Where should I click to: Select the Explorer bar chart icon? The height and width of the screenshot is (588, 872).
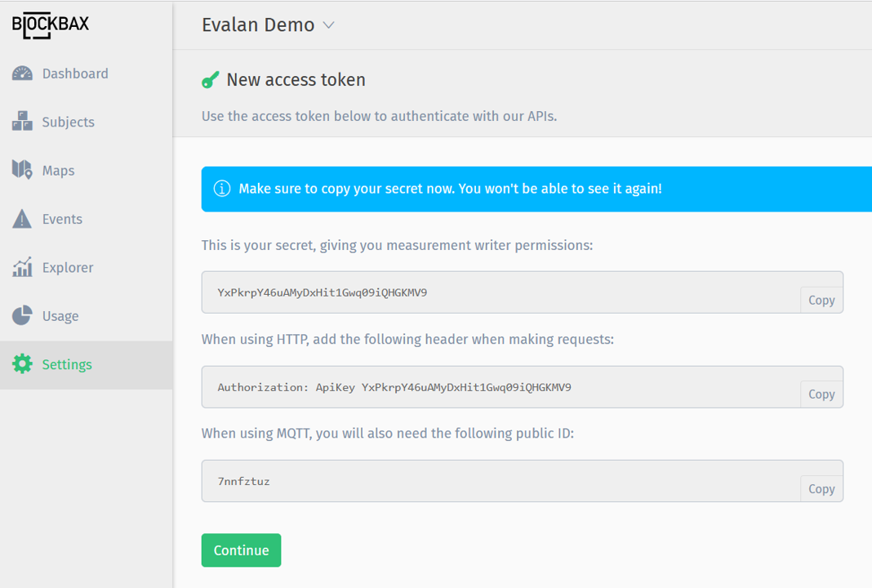(22, 267)
